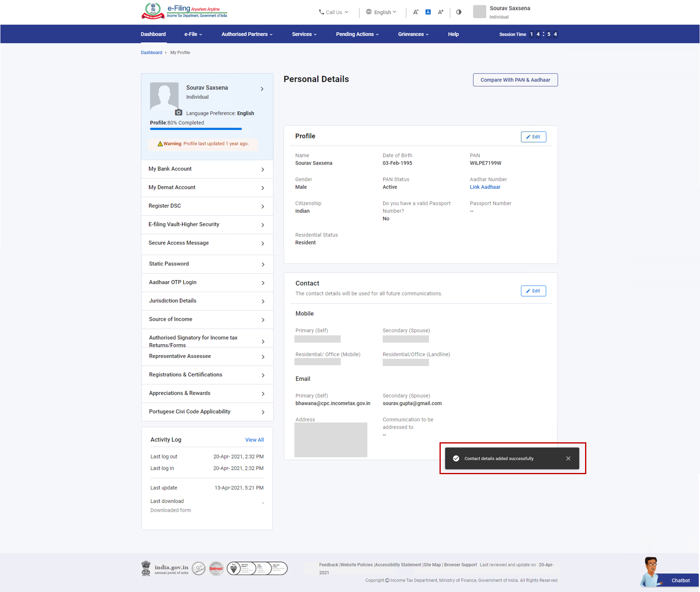Open the English language dropdown
The image size is (700, 592).
pos(381,12)
